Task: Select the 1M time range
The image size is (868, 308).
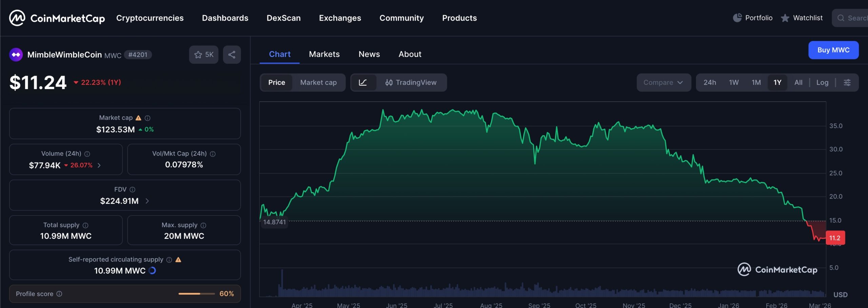Action: (x=756, y=82)
